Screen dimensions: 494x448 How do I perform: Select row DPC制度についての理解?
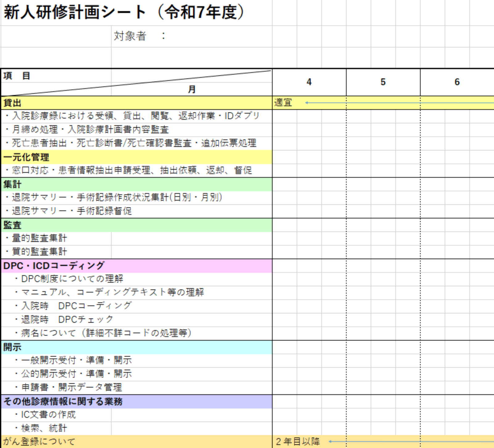tap(137, 279)
